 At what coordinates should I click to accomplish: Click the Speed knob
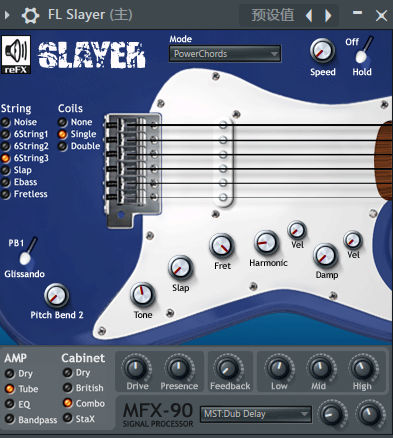(322, 51)
